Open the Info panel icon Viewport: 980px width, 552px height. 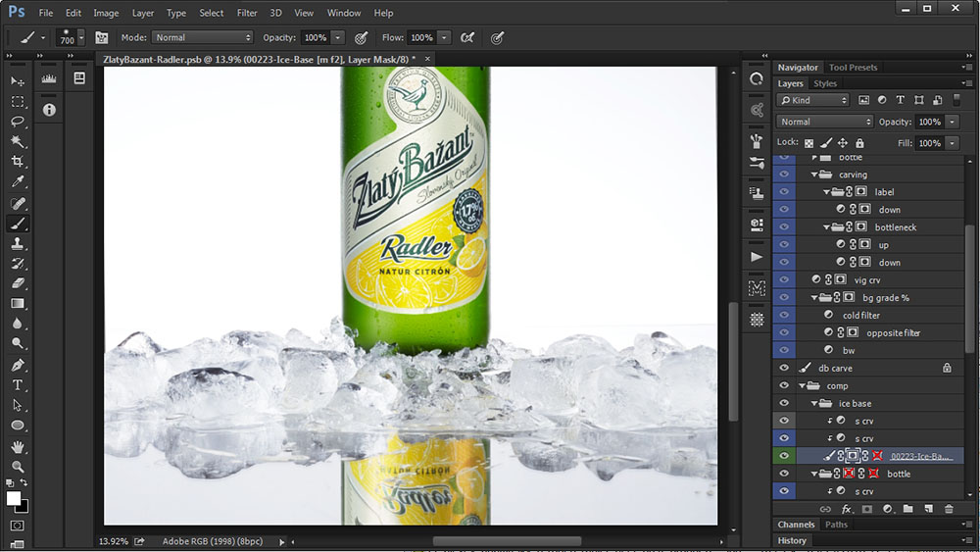[x=49, y=110]
